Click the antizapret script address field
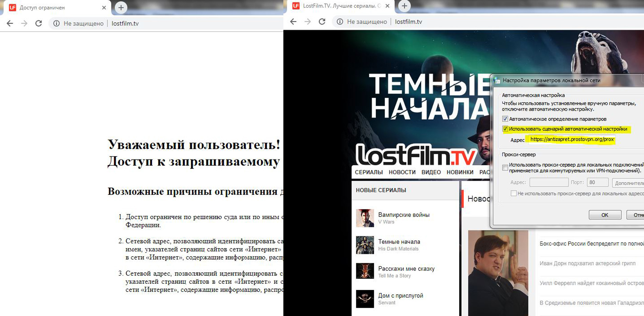644x316 pixels. 571,140
